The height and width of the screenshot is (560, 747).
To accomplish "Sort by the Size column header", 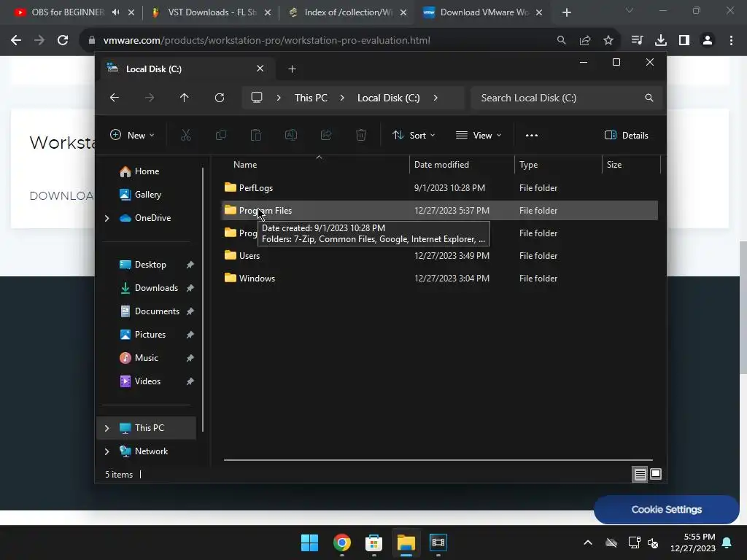I will [614, 165].
